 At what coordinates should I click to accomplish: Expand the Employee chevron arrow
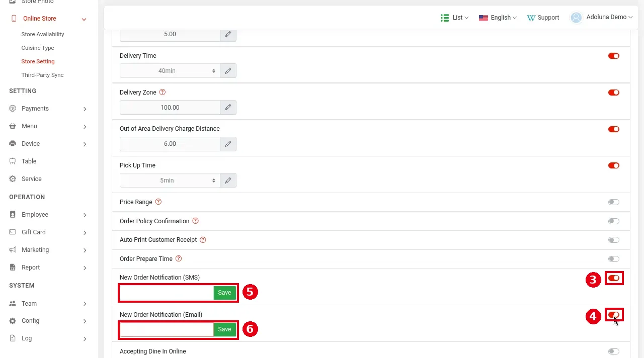point(85,215)
